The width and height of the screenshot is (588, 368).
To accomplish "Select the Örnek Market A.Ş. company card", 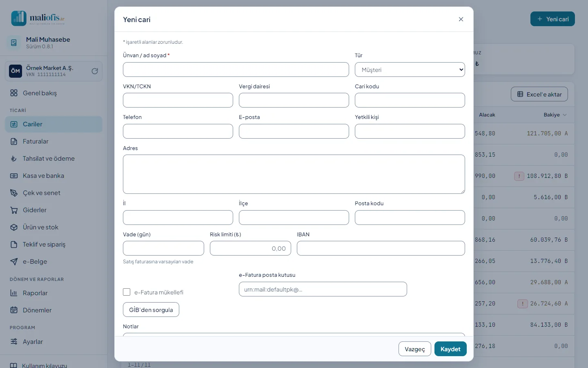I will tap(54, 71).
